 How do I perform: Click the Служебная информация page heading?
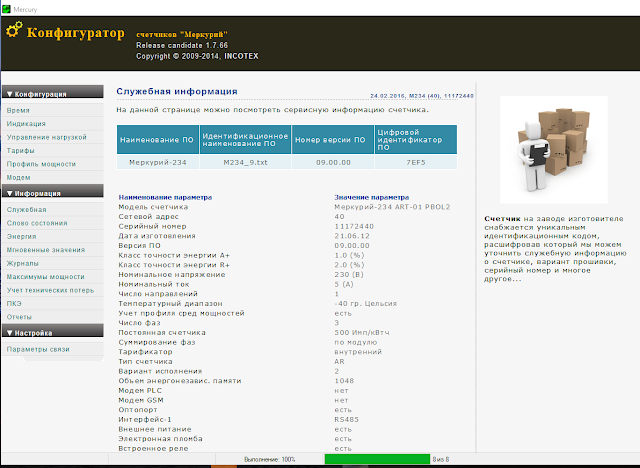click(x=177, y=91)
